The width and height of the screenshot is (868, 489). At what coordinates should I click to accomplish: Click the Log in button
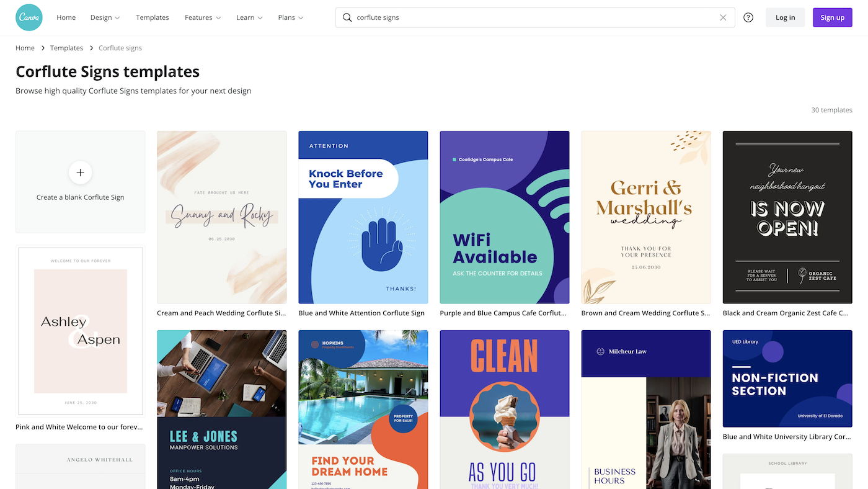(785, 17)
